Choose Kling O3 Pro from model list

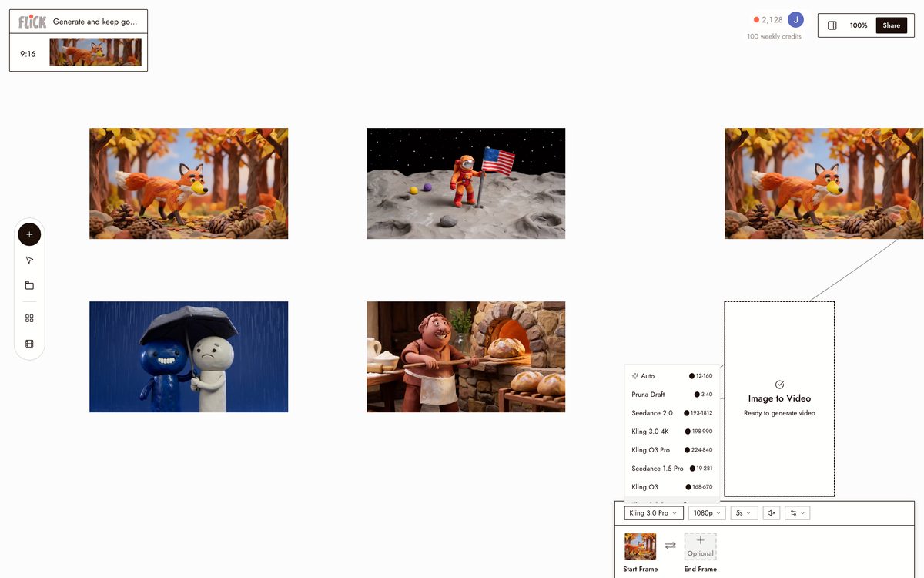672,450
